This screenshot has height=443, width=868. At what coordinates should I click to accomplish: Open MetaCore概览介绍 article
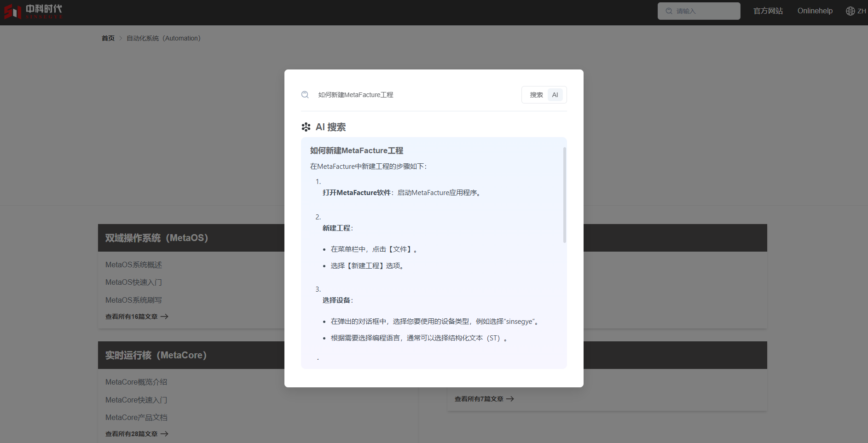(136, 382)
